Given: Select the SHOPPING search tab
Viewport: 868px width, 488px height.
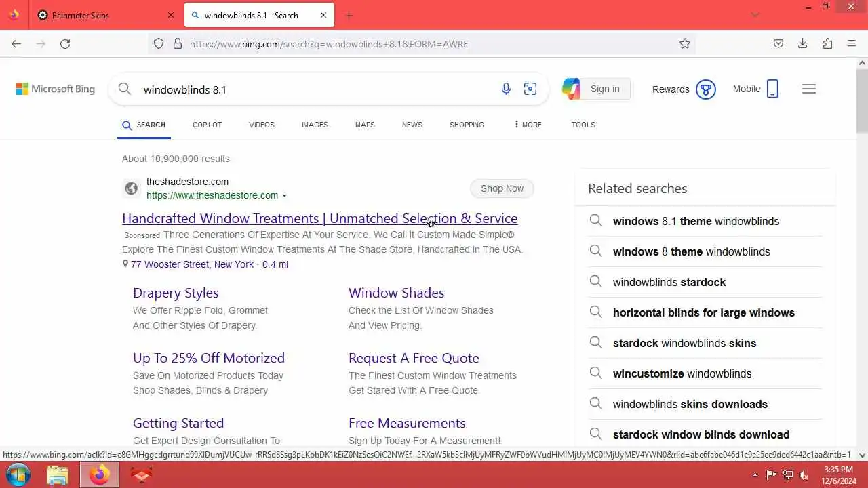Looking at the screenshot, I should point(467,125).
